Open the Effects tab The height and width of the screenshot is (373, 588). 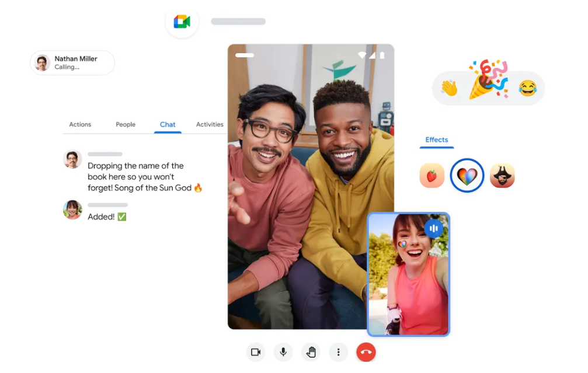tap(437, 140)
